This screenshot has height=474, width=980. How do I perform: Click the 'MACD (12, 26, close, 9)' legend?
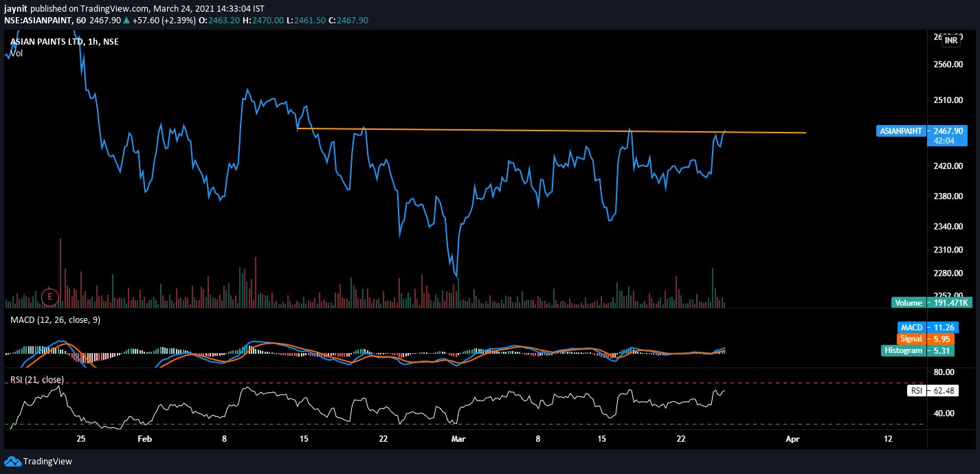[x=55, y=319]
